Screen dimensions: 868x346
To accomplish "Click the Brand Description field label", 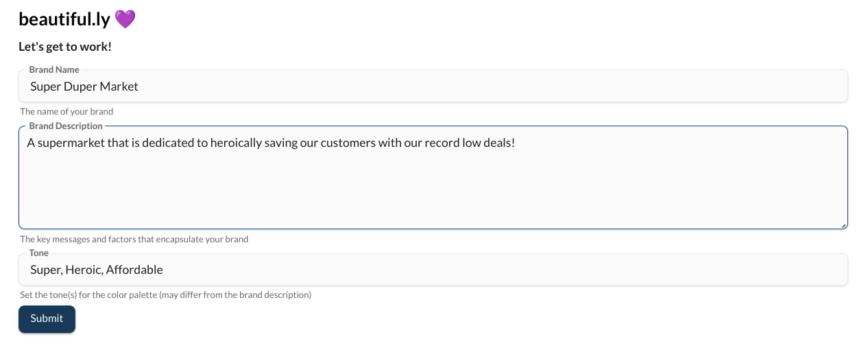I will click(66, 126).
